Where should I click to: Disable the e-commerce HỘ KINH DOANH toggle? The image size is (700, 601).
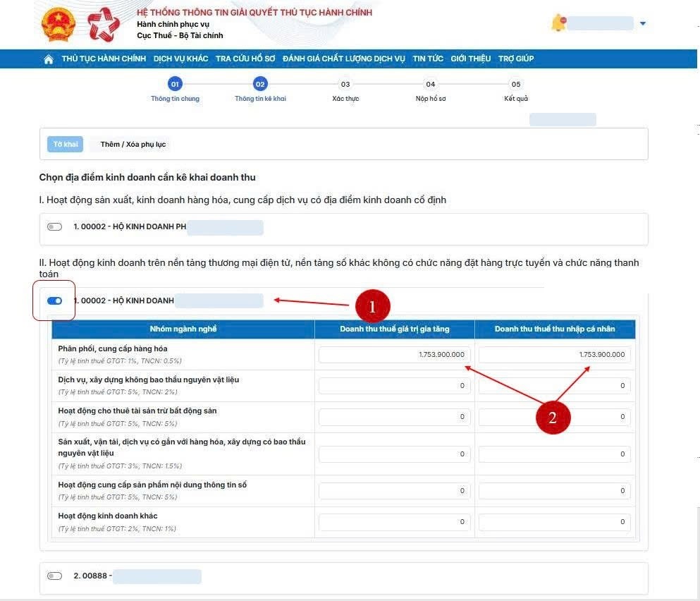click(54, 301)
